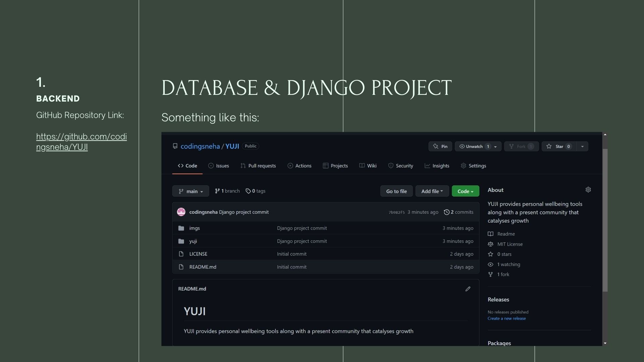This screenshot has height=362, width=644.
Task: Star the repository
Action: coord(559,146)
